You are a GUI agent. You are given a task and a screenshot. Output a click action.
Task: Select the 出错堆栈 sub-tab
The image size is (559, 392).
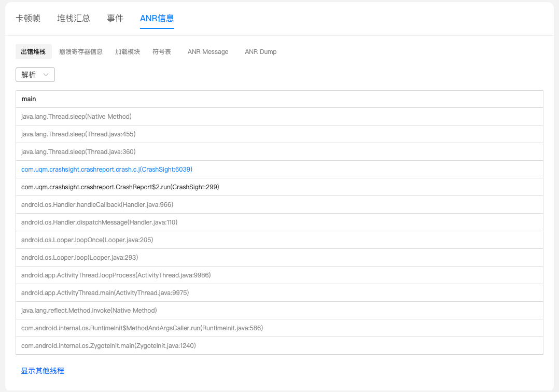[33, 52]
